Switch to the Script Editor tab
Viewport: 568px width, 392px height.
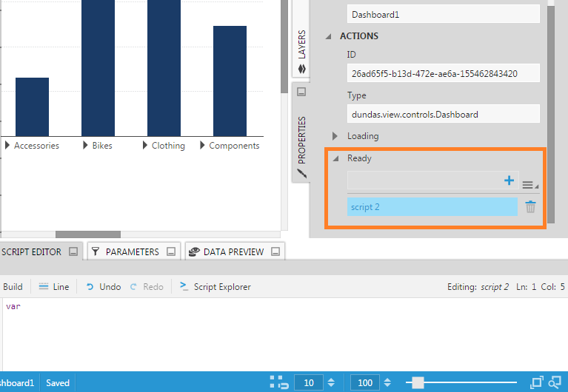[x=31, y=252]
